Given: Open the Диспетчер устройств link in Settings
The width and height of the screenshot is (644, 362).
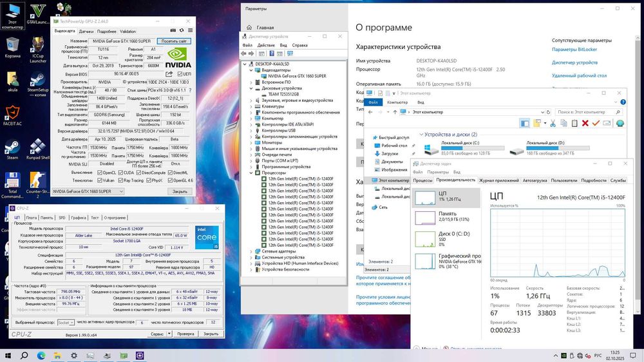Looking at the screenshot, I should click(x=574, y=62).
